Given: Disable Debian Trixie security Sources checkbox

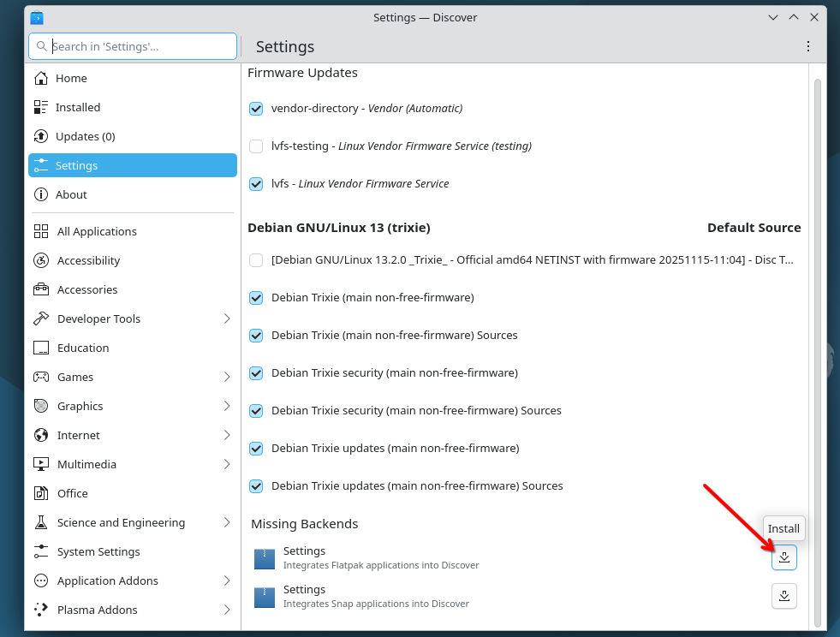Looking at the screenshot, I should [x=256, y=411].
